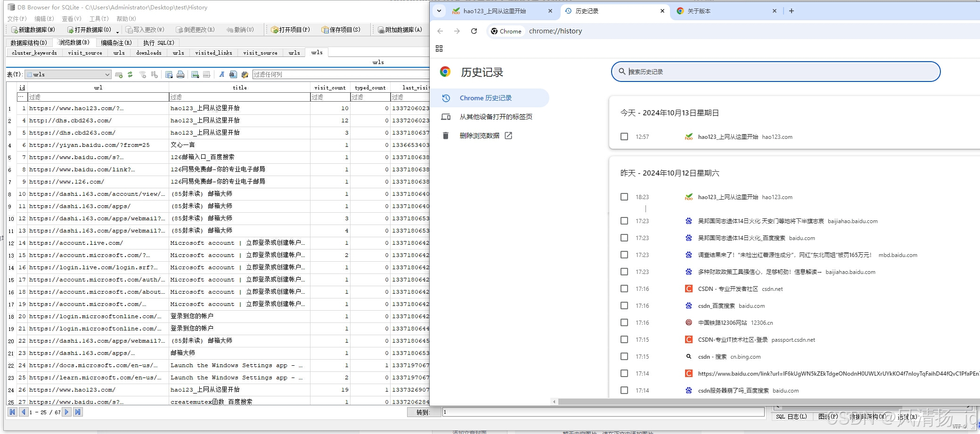Open the 工具 menu in DB Browser
980x434 pixels.
click(x=99, y=19)
